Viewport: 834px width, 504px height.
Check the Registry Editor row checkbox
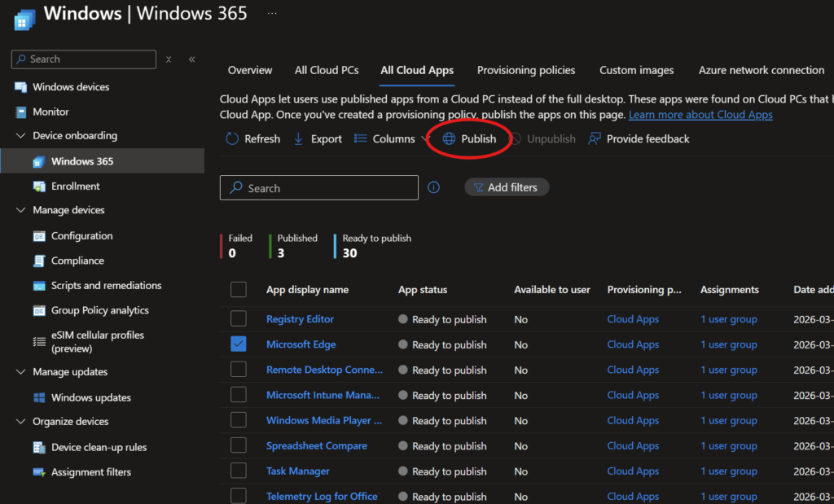coord(238,318)
